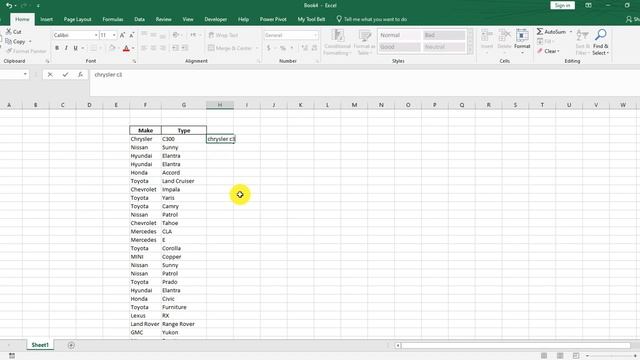Open Font settings dialog launcher
Screen dimensions: 640x360
point(134,61)
